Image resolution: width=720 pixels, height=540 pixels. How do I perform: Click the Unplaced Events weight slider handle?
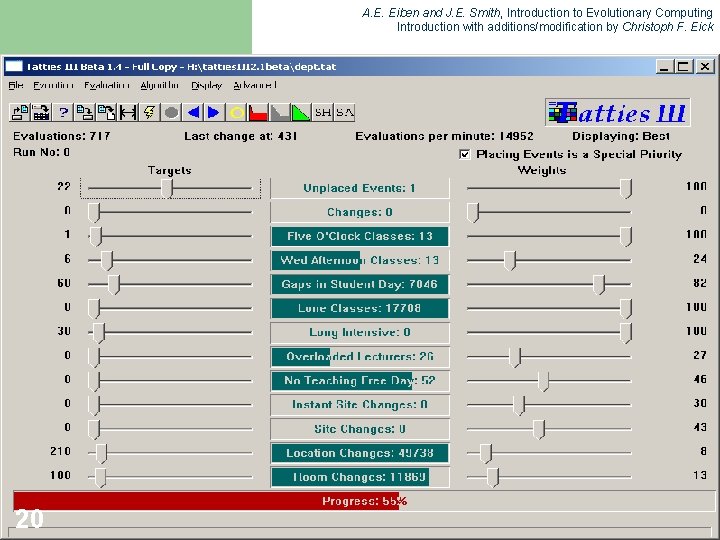coord(626,189)
